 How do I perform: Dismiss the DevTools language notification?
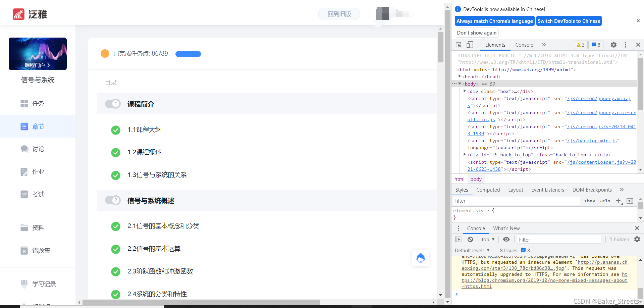point(638,21)
